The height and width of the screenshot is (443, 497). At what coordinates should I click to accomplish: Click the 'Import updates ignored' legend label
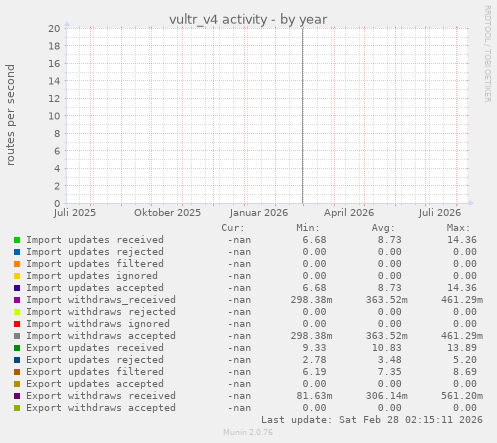(x=92, y=276)
